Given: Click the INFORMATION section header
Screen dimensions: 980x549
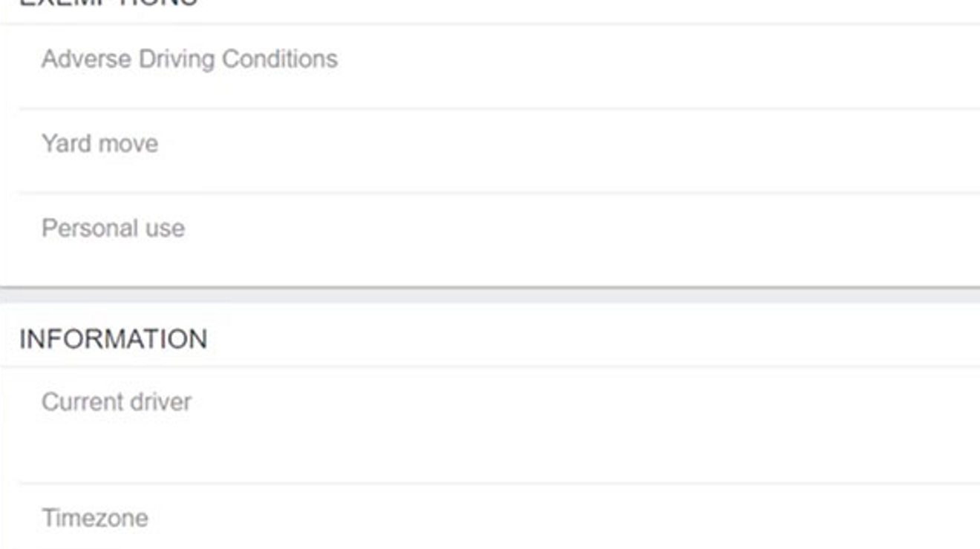Looking at the screenshot, I should [x=113, y=338].
